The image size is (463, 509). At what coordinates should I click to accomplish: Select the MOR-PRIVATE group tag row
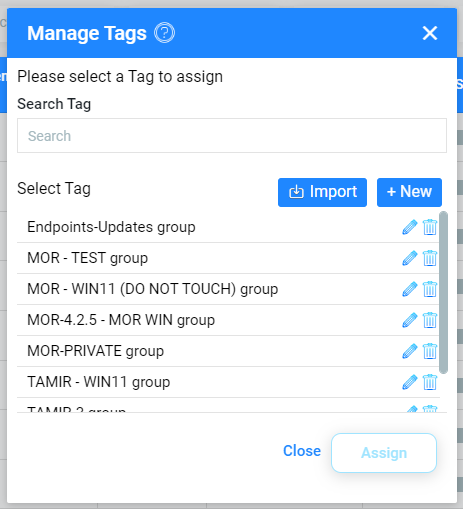click(228, 351)
